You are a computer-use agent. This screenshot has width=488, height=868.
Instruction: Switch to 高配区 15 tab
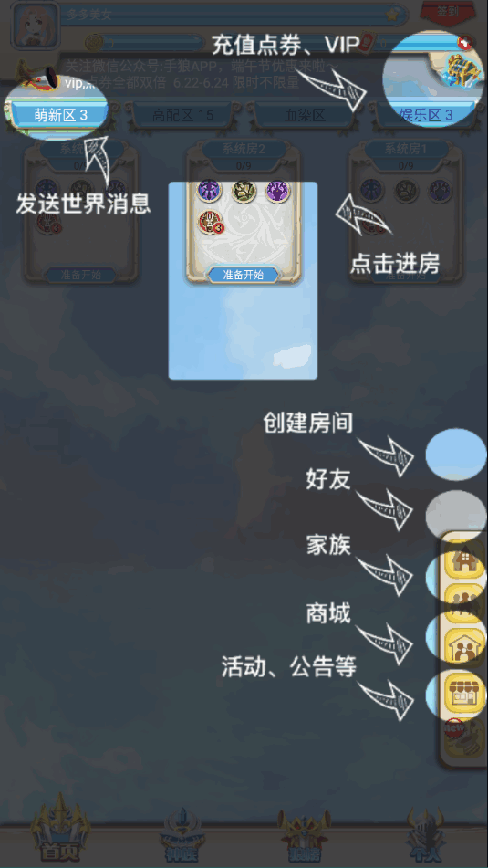(182, 115)
